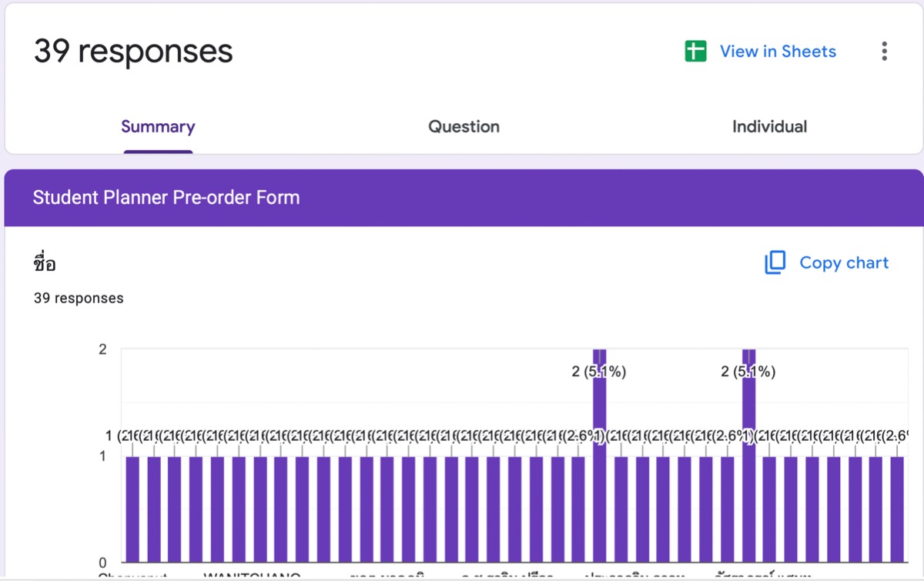Click the question title ชื่อ
This screenshot has height=581, width=924.
(x=45, y=263)
